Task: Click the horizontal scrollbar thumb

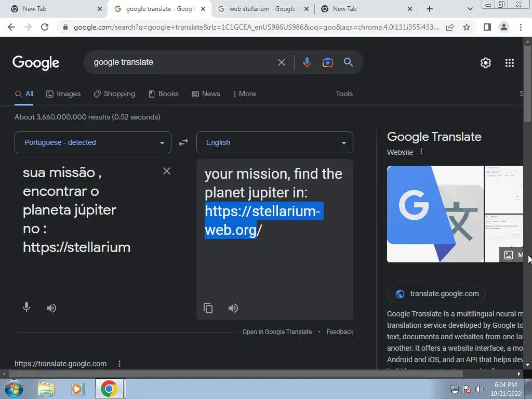Action: 236,374
